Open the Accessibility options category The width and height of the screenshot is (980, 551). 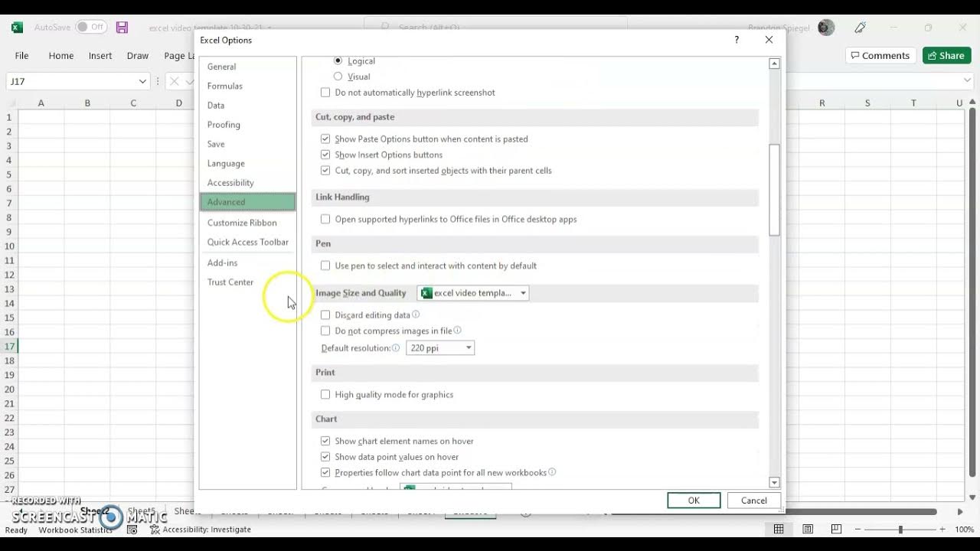247,182
